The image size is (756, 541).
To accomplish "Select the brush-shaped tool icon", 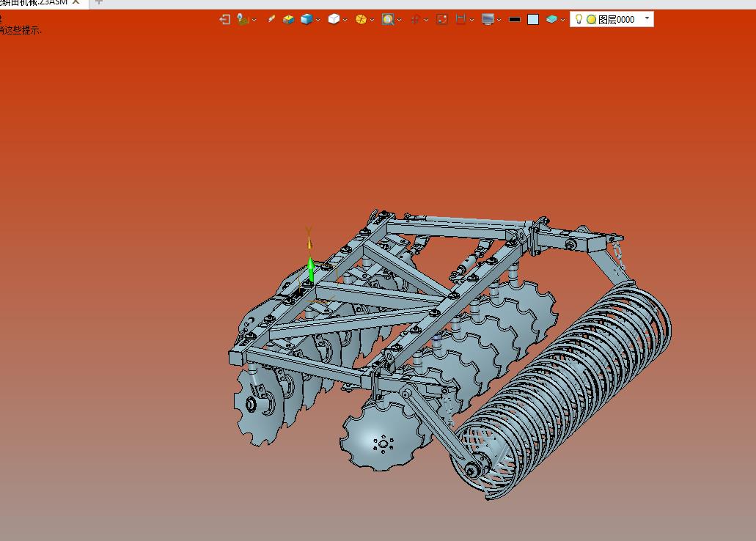I will pos(271,19).
